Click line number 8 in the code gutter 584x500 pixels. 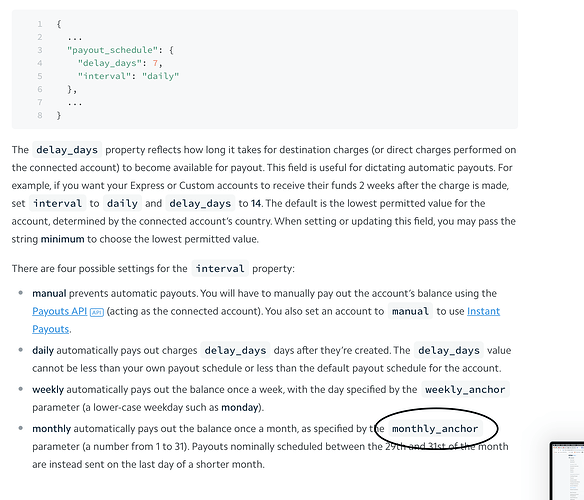coord(40,115)
